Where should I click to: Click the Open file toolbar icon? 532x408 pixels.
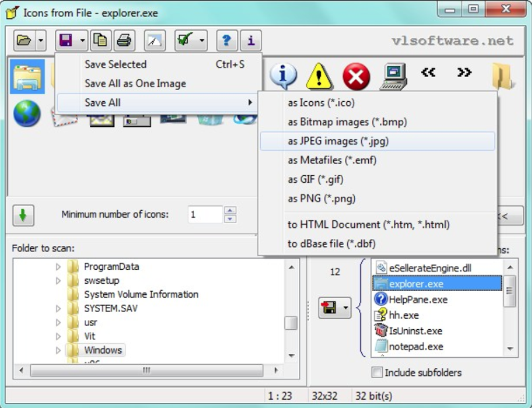pos(24,40)
